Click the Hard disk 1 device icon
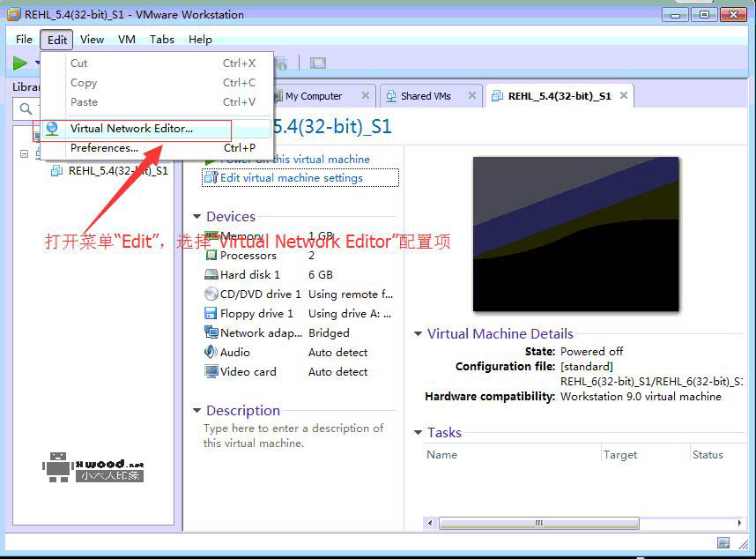Screen dimensions: 756x559 pyautogui.click(x=211, y=275)
